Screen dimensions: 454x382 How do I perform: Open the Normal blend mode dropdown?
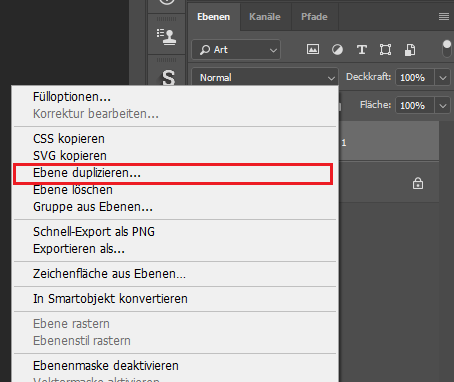[x=265, y=77]
